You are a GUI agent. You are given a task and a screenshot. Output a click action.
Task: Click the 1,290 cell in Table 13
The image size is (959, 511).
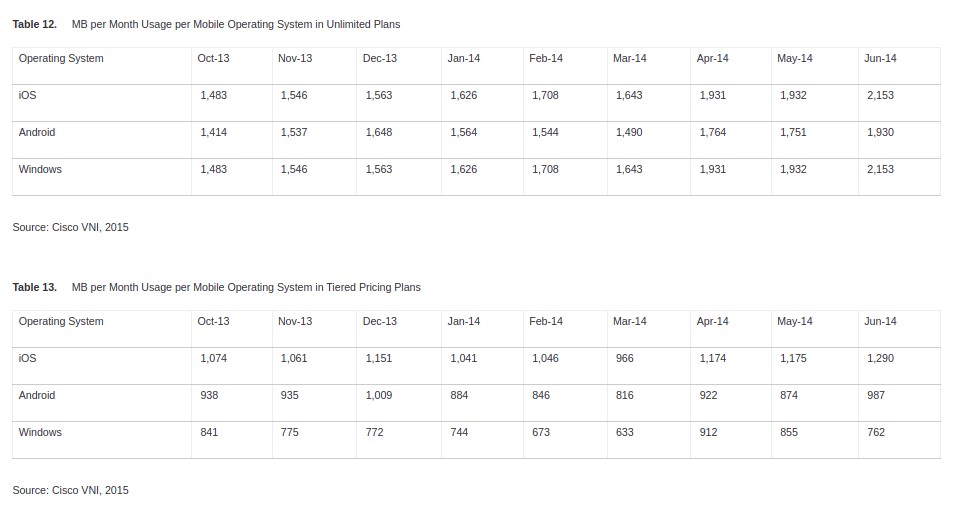click(x=880, y=358)
